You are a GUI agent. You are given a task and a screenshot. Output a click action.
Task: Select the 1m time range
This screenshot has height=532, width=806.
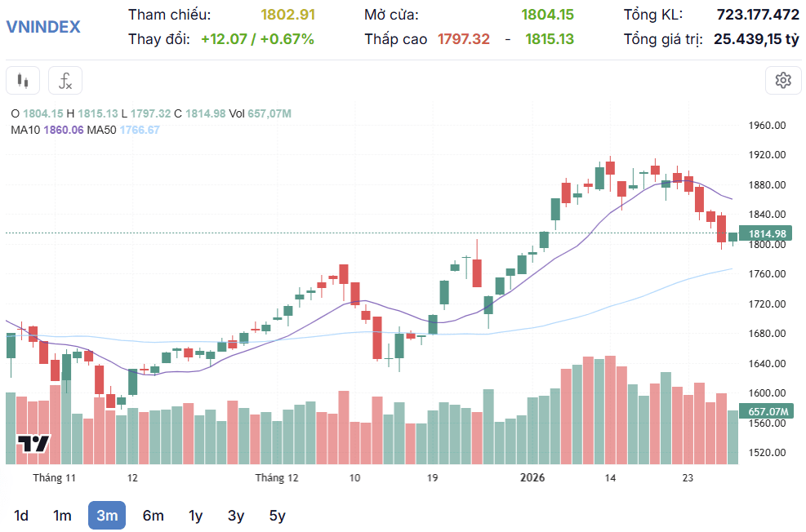pyautogui.click(x=62, y=515)
